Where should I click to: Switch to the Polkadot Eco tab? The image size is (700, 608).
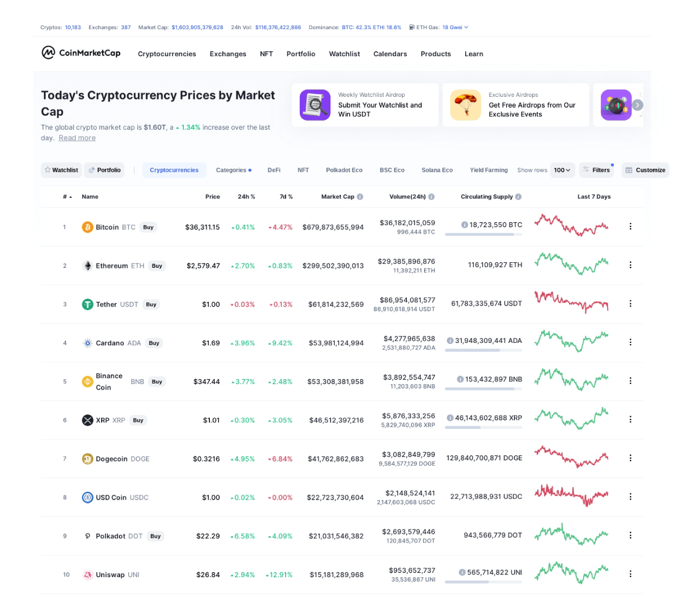[344, 170]
